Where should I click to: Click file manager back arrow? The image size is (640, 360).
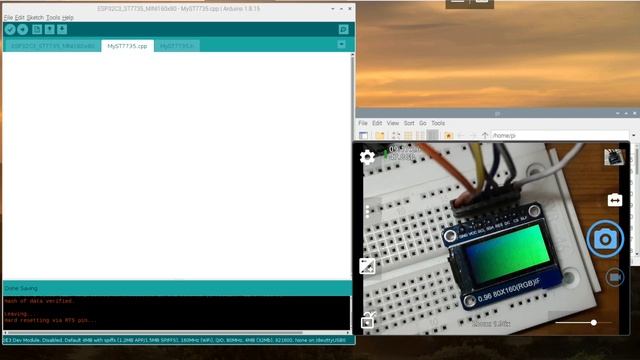pos(461,135)
